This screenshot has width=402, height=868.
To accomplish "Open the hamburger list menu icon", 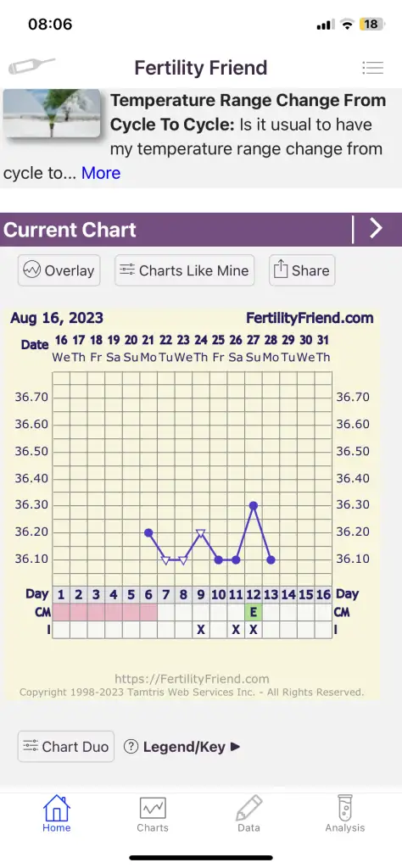I will pyautogui.click(x=372, y=68).
